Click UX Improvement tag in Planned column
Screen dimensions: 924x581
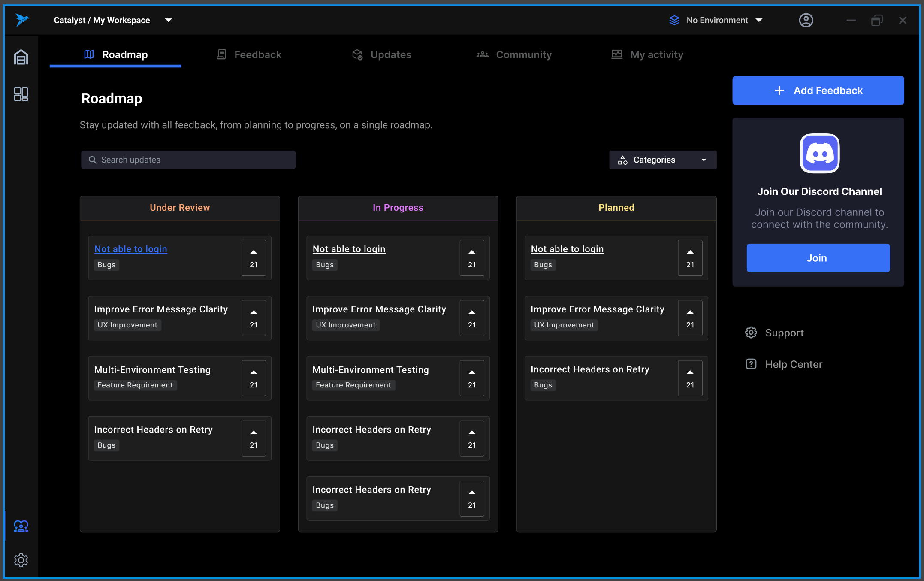click(x=564, y=325)
